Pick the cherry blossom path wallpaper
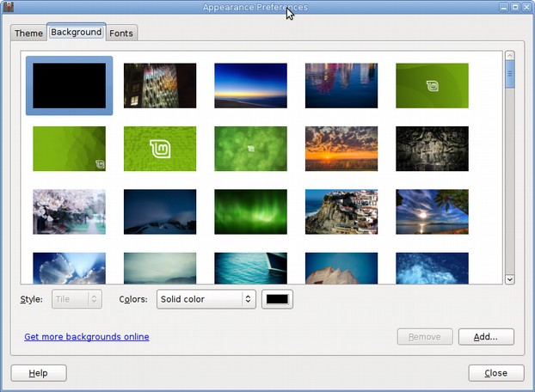535x392 pixels. coord(70,211)
